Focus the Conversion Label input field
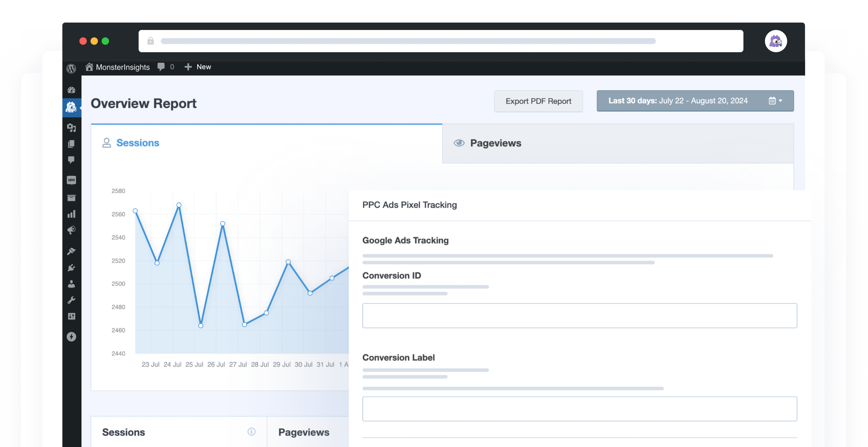The image size is (868, 447). point(579,408)
